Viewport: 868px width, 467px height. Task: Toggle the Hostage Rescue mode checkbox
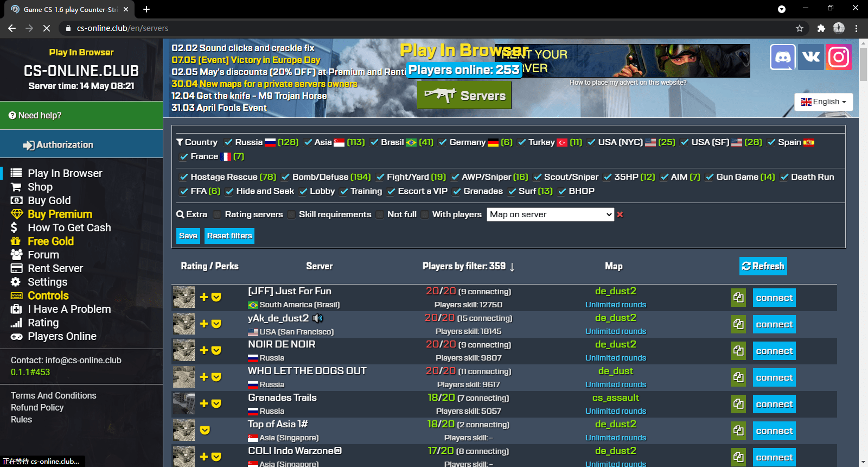pyautogui.click(x=184, y=177)
